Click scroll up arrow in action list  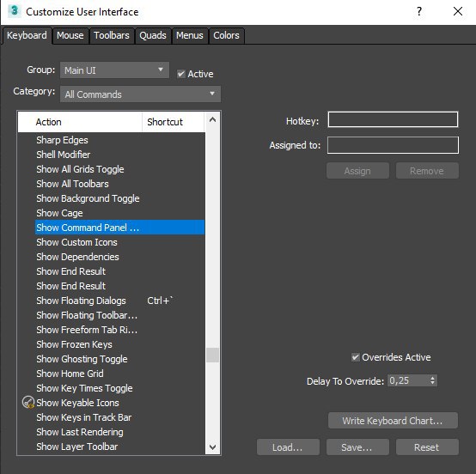[212, 119]
